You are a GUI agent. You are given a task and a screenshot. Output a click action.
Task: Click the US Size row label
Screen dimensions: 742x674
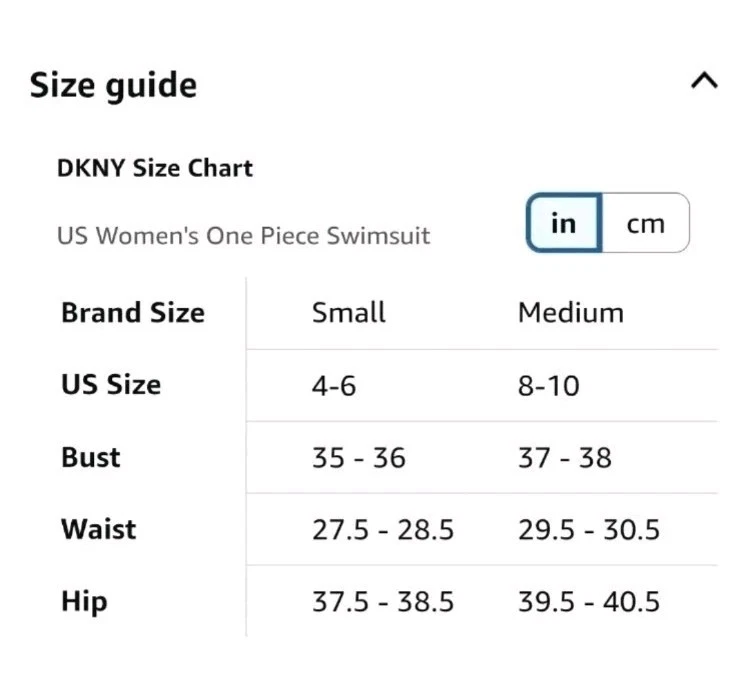(110, 385)
